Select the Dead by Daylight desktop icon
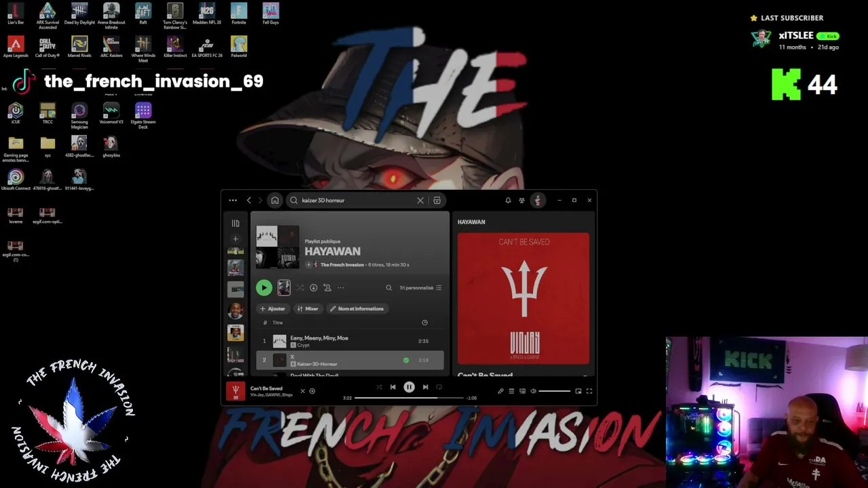Viewport: 868px width, 488px height. tap(79, 14)
